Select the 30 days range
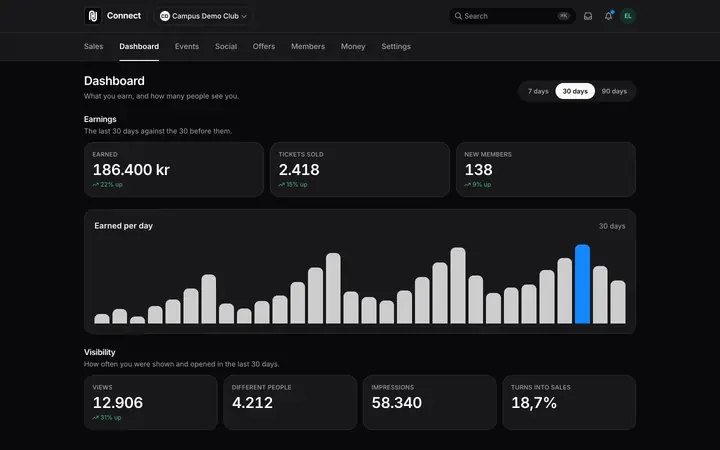The width and height of the screenshot is (720, 450). click(x=575, y=91)
